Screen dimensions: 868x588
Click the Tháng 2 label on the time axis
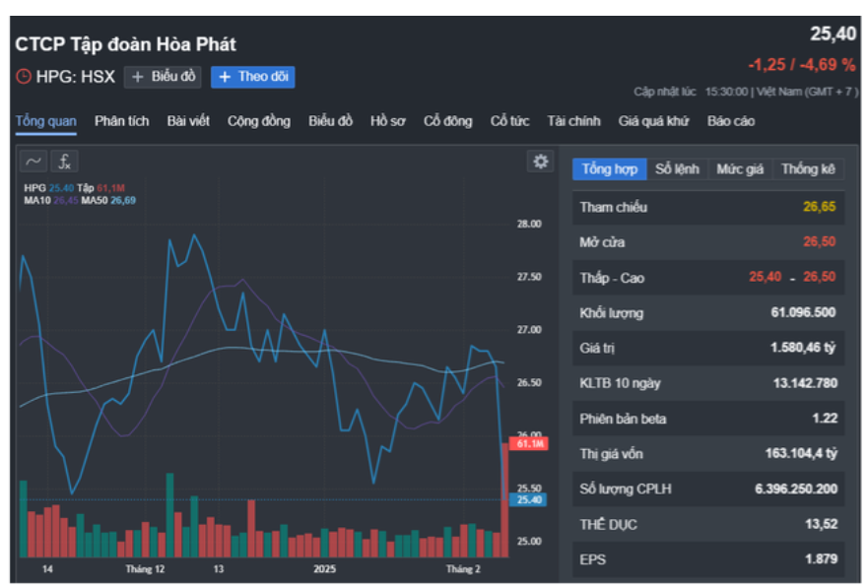(463, 568)
